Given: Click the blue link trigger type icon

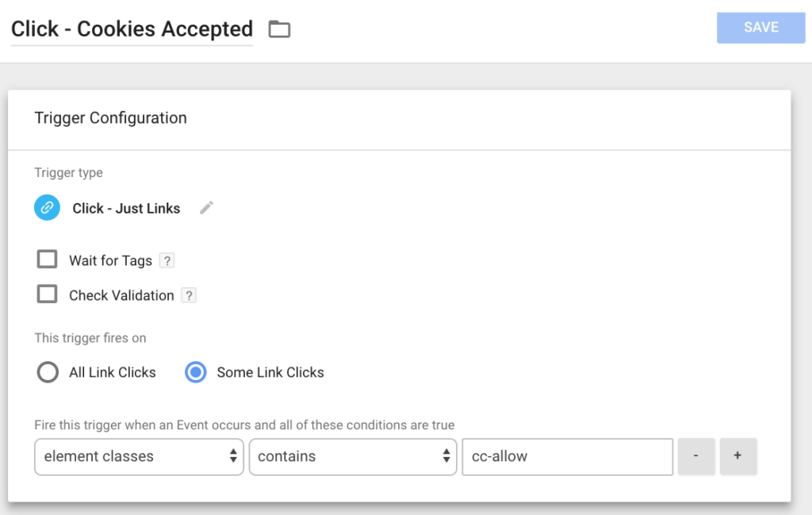Looking at the screenshot, I should tap(47, 208).
